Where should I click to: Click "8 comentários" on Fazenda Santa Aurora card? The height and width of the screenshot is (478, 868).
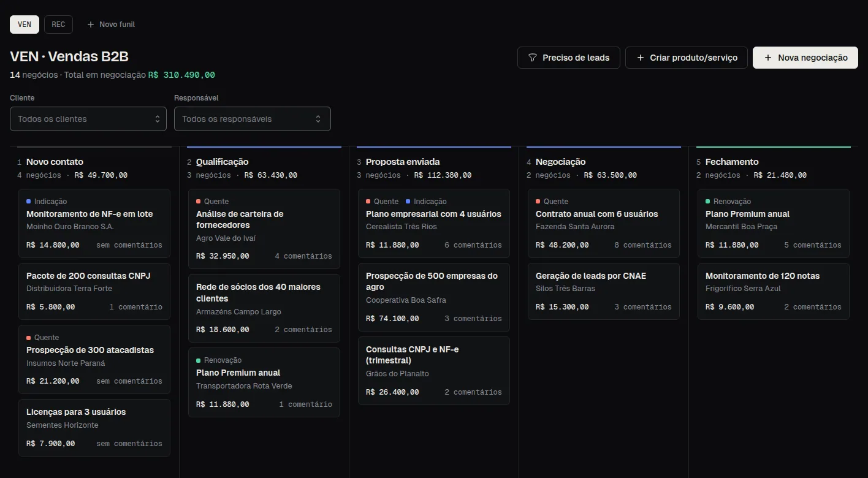point(643,245)
